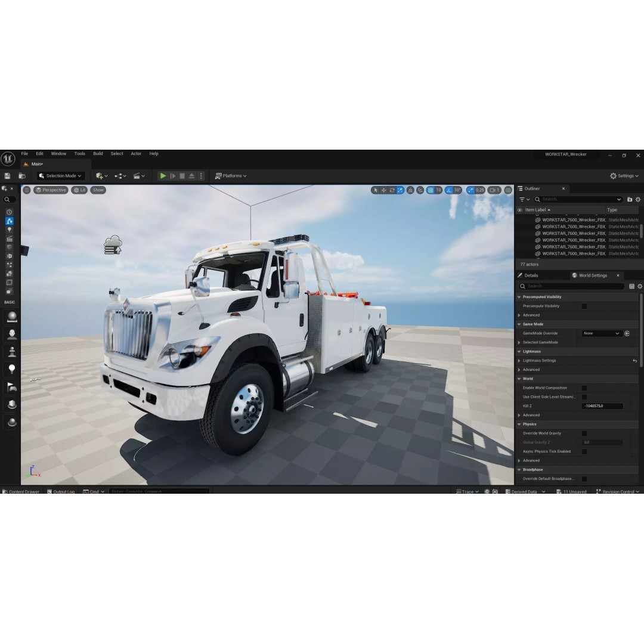Place the Actor sphere icon under Basic
The width and height of the screenshot is (644, 644).
12,317
